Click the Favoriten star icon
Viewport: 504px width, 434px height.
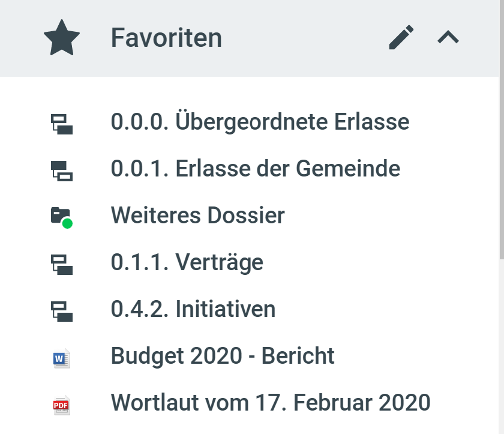(x=62, y=38)
